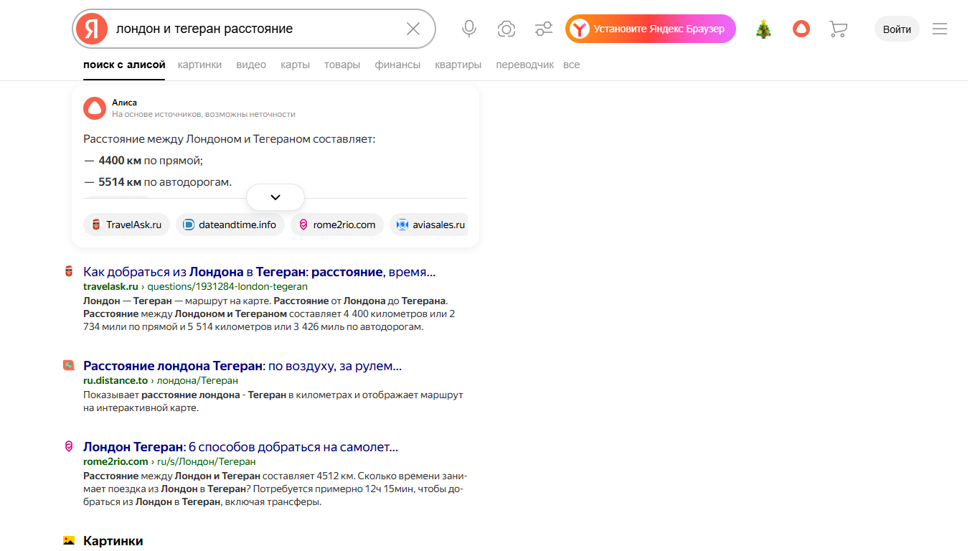Start voice search with microphone icon
The width and height of the screenshot is (980, 551).
469,29
